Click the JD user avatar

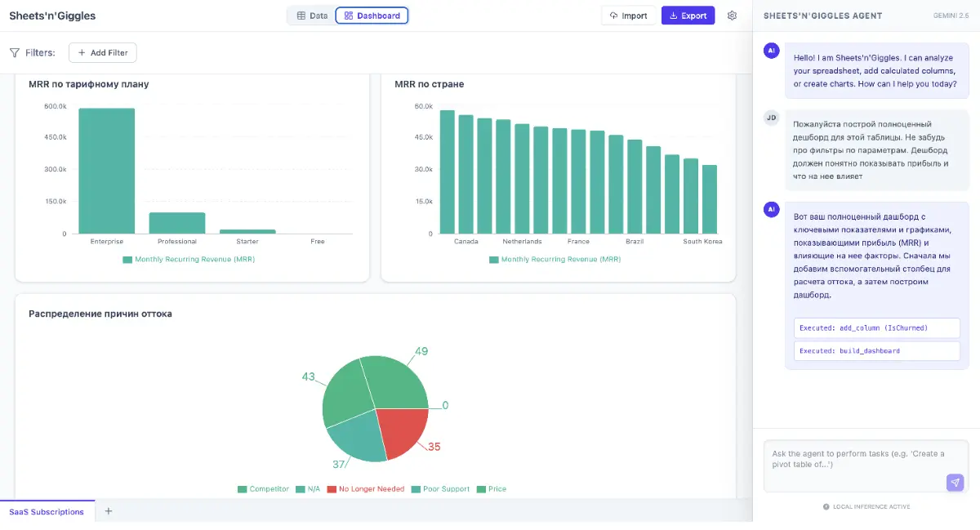point(771,118)
